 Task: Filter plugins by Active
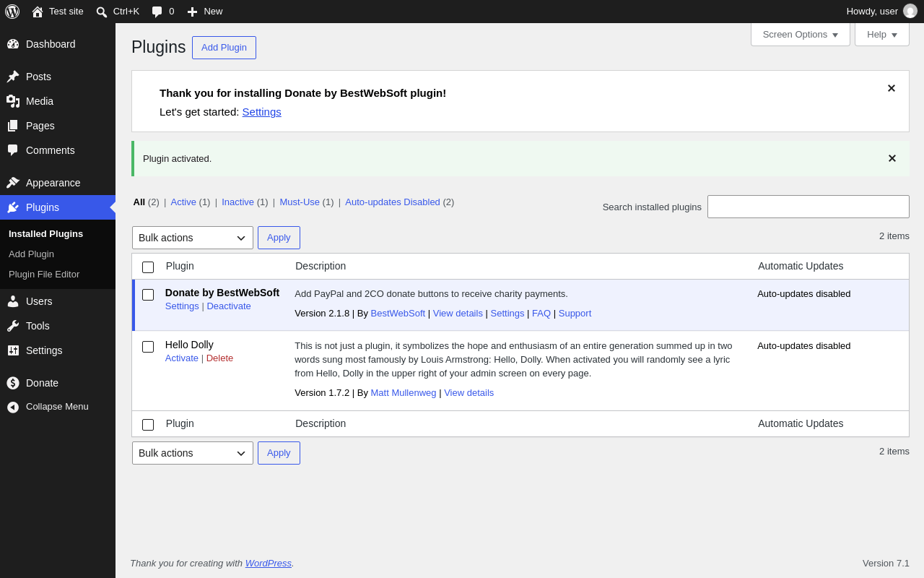click(183, 202)
